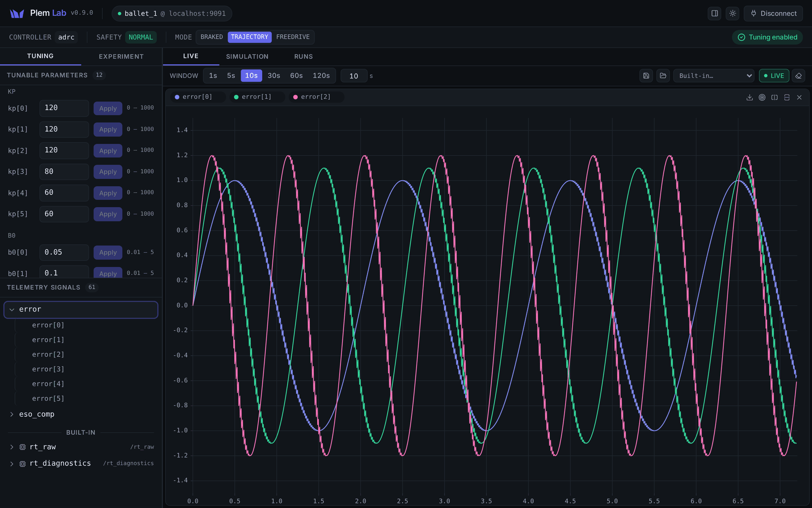812x508 pixels.
Task: Click the Disconnect button
Action: click(x=773, y=14)
